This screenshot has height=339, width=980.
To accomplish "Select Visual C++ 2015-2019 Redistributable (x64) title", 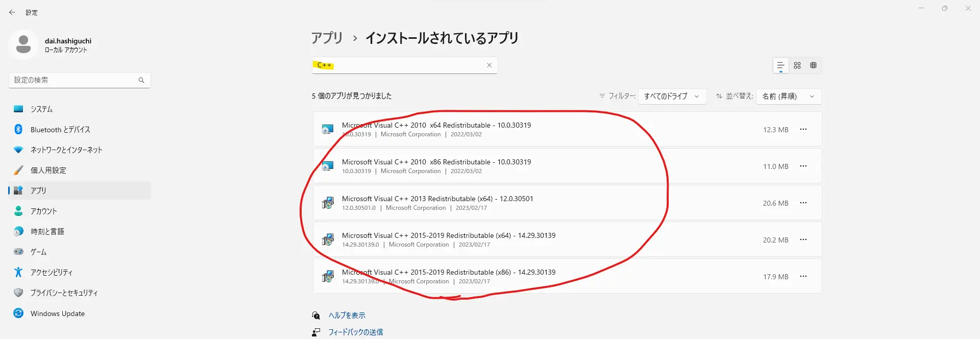I will coord(449,235).
